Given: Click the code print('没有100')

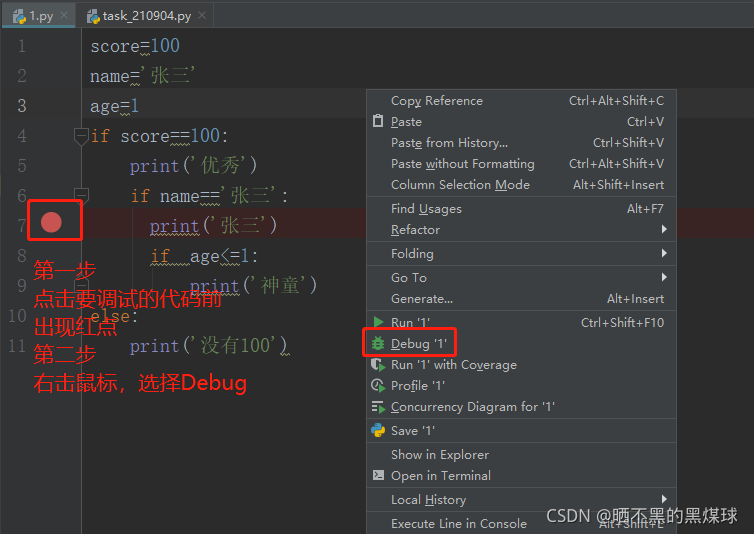Looking at the screenshot, I should click(x=210, y=345).
